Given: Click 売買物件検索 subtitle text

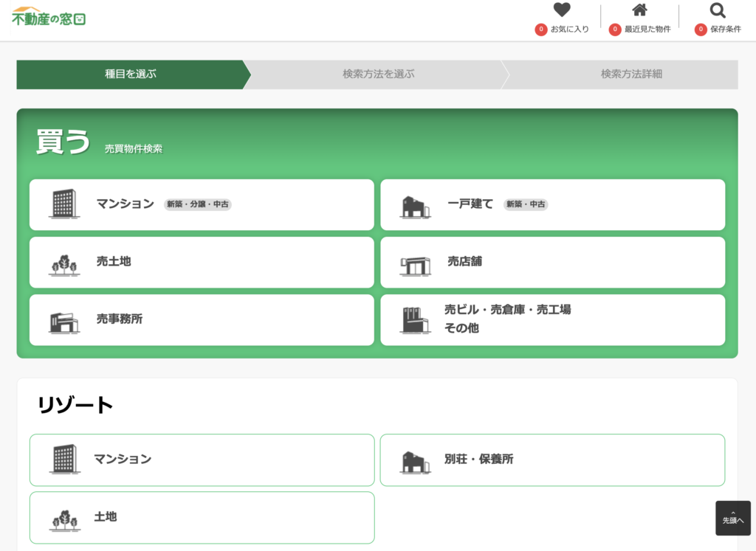Looking at the screenshot, I should 134,149.
